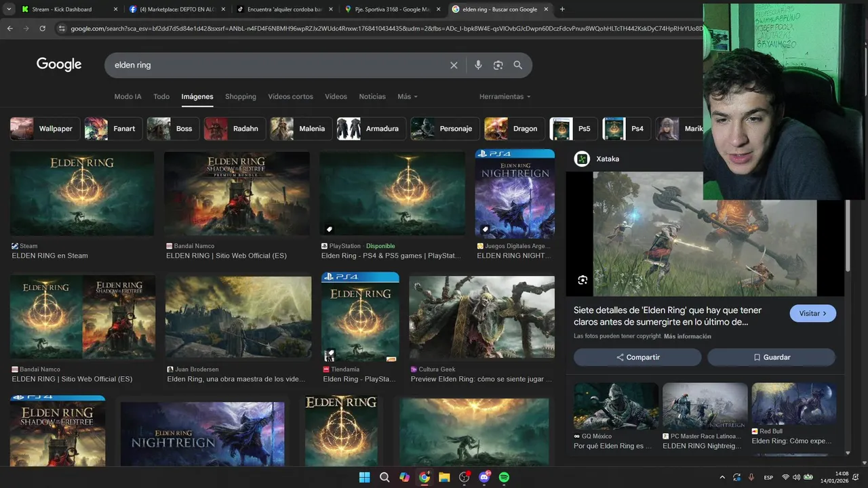Open Windows Start menu
Viewport: 868px width, 488px height.
[364, 477]
